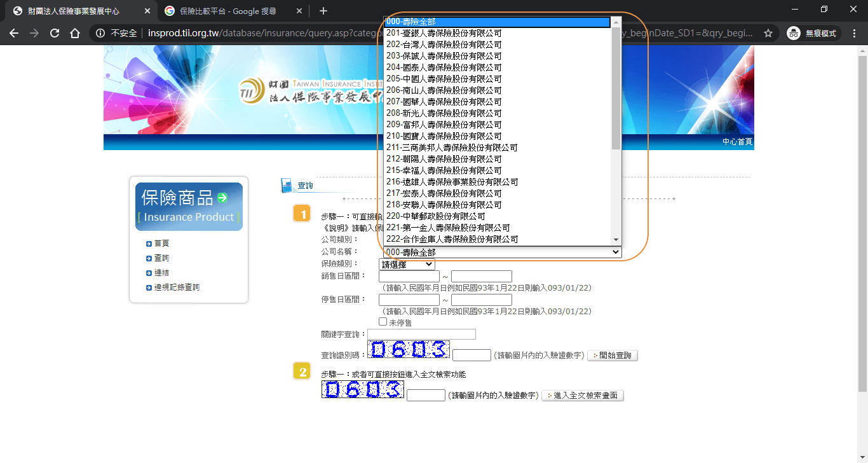The height and width of the screenshot is (463, 868).
Task: Open a new browser tab
Action: coord(323,11)
